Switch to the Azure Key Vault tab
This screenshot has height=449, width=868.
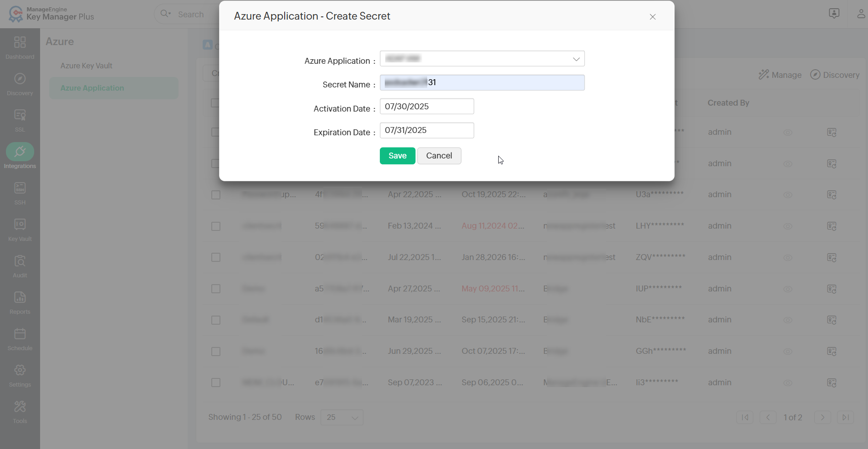87,65
